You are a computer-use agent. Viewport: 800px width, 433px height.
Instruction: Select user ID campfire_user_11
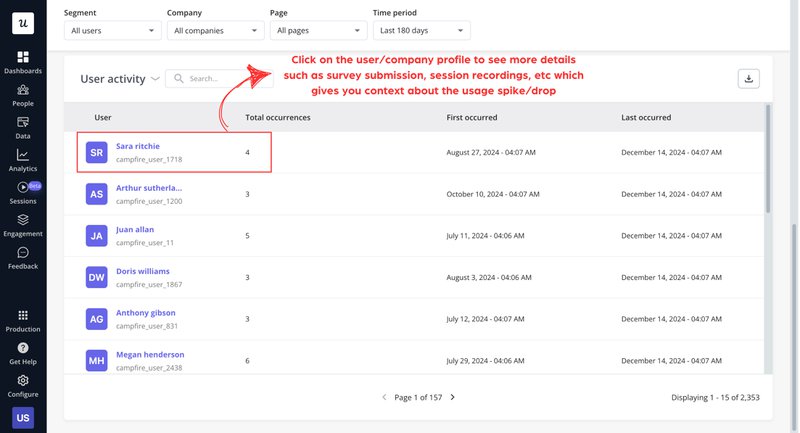[145, 243]
